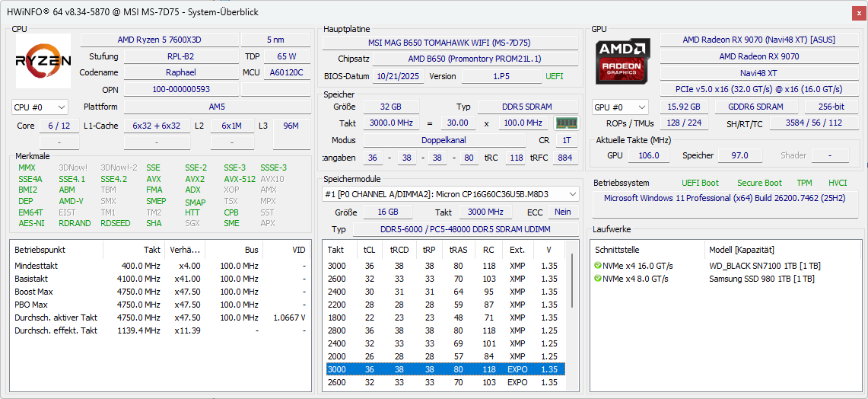The image size is (868, 399).
Task: Click the TPM status label
Action: pyautogui.click(x=804, y=183)
